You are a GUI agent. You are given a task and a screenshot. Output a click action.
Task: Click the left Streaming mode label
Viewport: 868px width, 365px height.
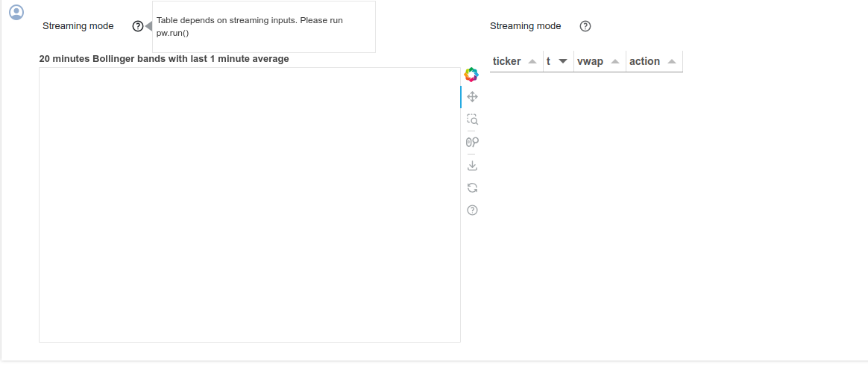[78, 26]
